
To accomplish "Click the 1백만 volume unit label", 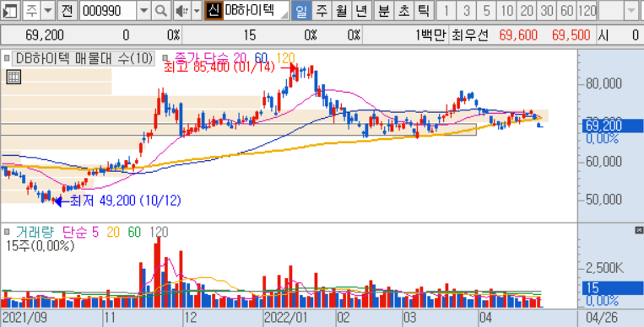I will pos(430,35).
